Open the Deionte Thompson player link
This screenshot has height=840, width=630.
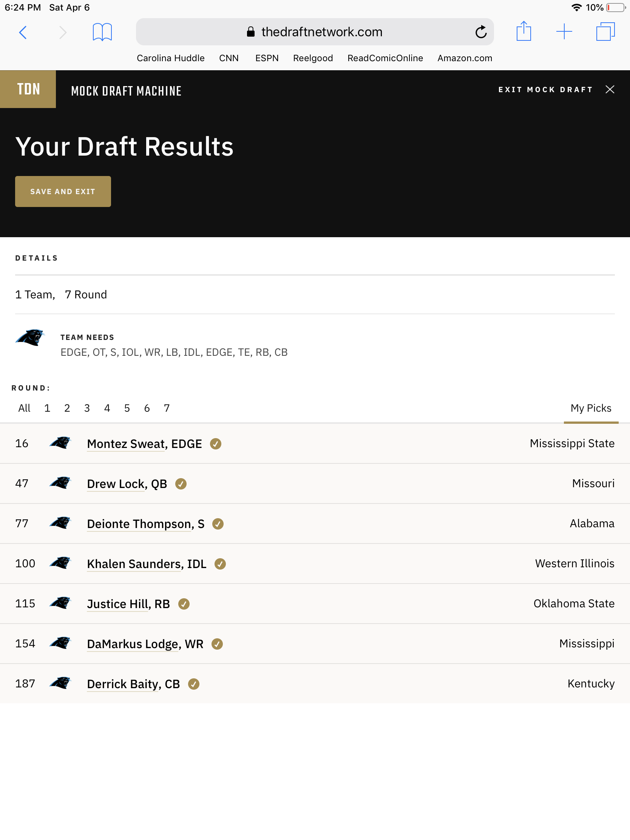(146, 523)
